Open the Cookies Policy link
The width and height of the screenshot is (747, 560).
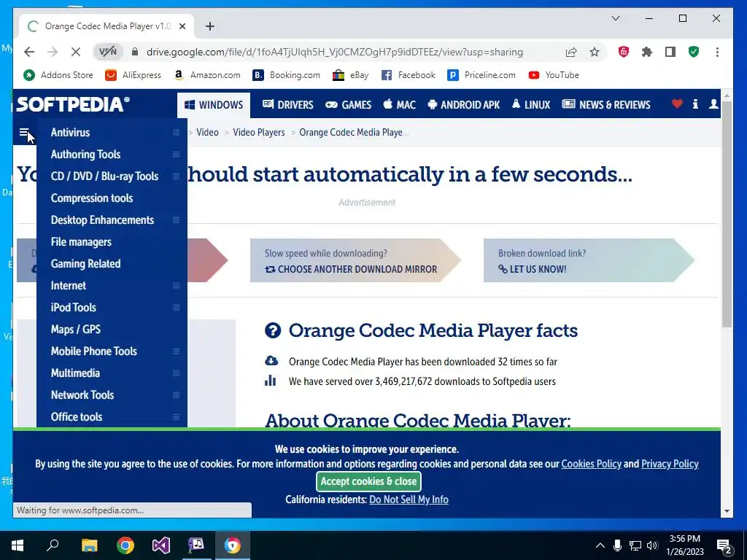click(591, 464)
